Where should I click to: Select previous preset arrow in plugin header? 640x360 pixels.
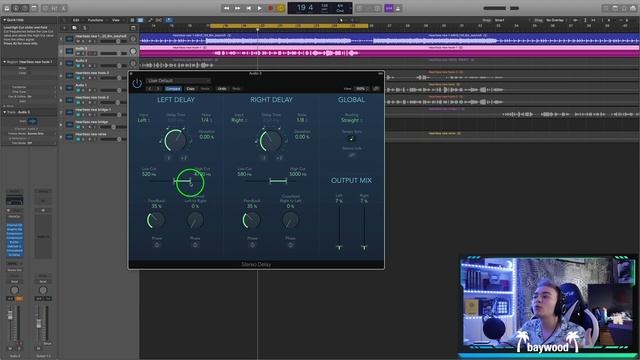[x=150, y=89]
